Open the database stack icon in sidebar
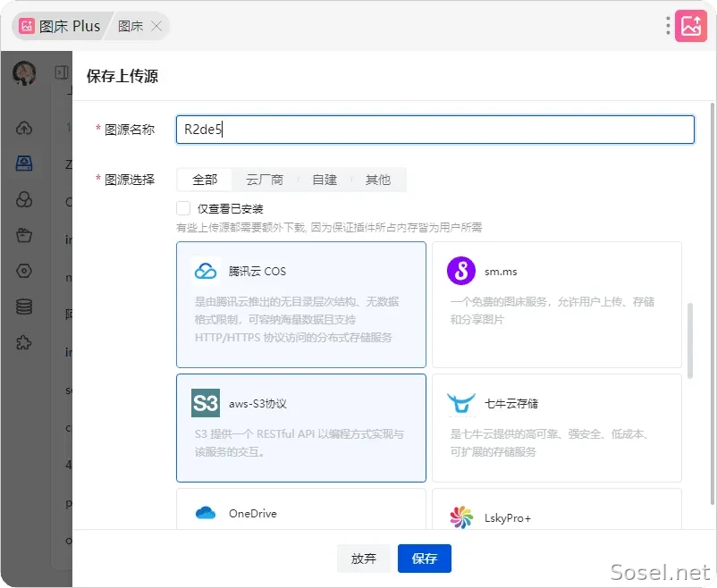Screen dimensions: 717x588 (24, 307)
